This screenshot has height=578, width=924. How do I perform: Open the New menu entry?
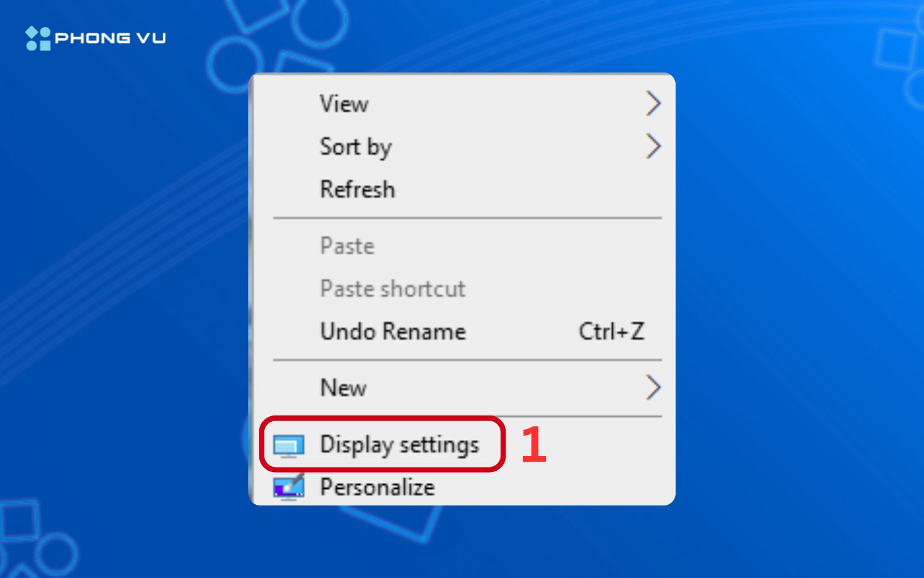[343, 388]
